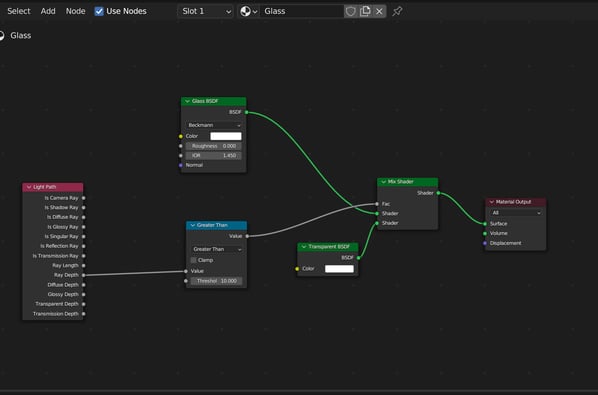The height and width of the screenshot is (395, 598).
Task: Click the Transparent BSDF output socket
Action: pyautogui.click(x=358, y=258)
